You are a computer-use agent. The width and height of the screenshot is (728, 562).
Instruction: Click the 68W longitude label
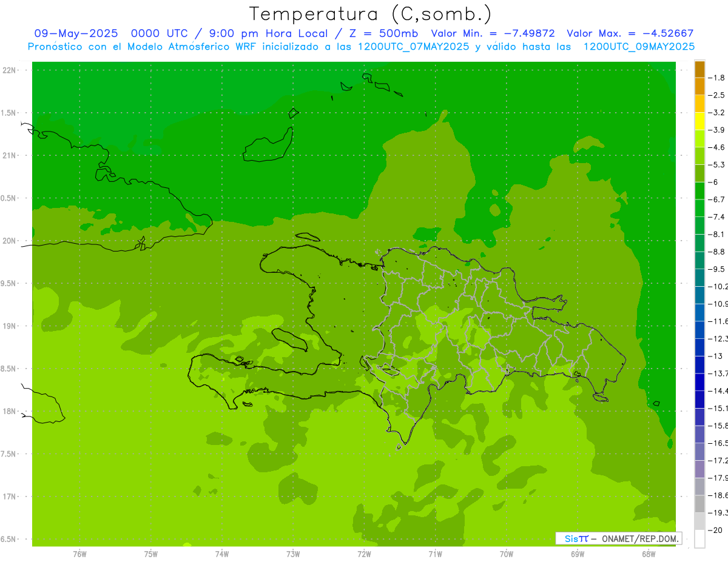click(x=649, y=554)
